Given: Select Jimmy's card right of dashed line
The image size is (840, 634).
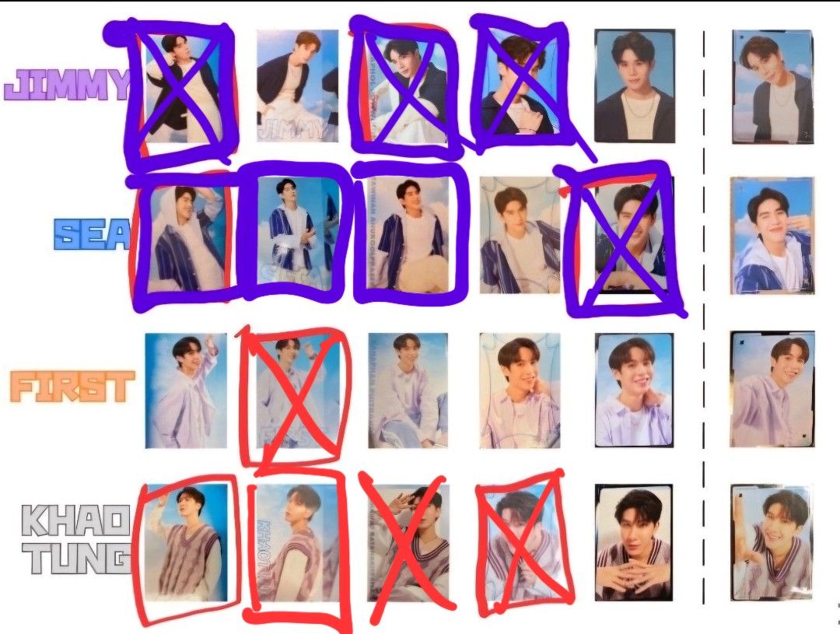Looking at the screenshot, I should [772, 87].
